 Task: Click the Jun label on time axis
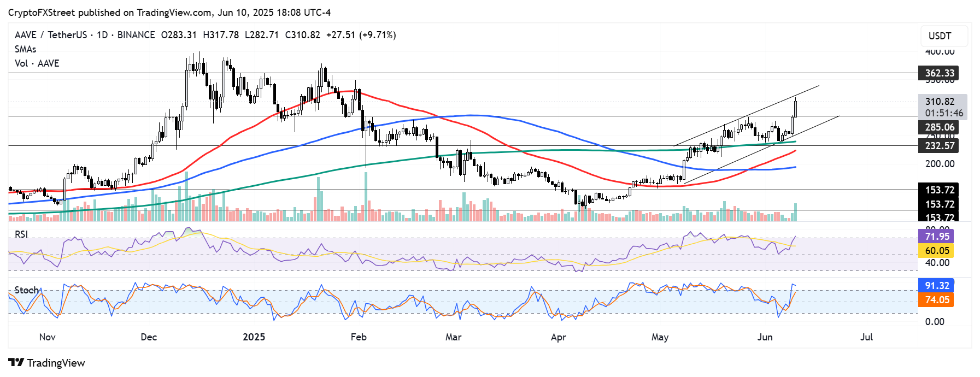765,337
